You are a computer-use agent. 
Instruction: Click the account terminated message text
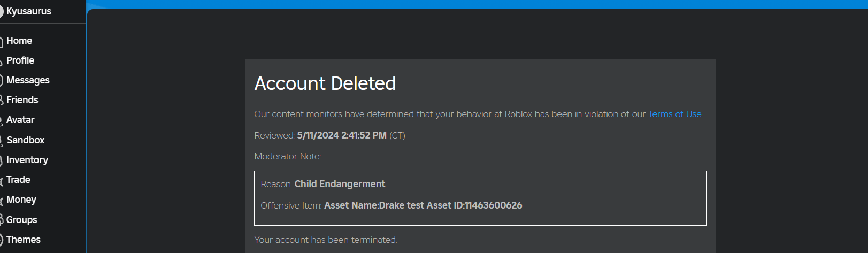[x=326, y=240]
